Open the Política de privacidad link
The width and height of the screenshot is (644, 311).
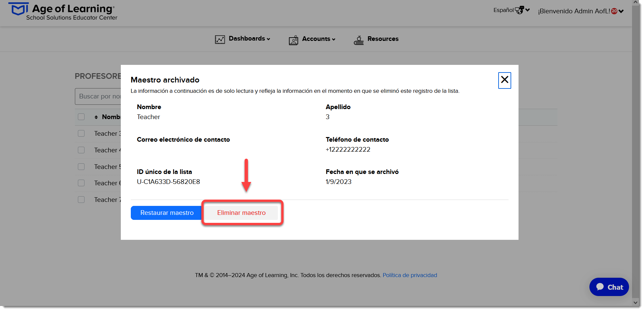pyautogui.click(x=410, y=275)
